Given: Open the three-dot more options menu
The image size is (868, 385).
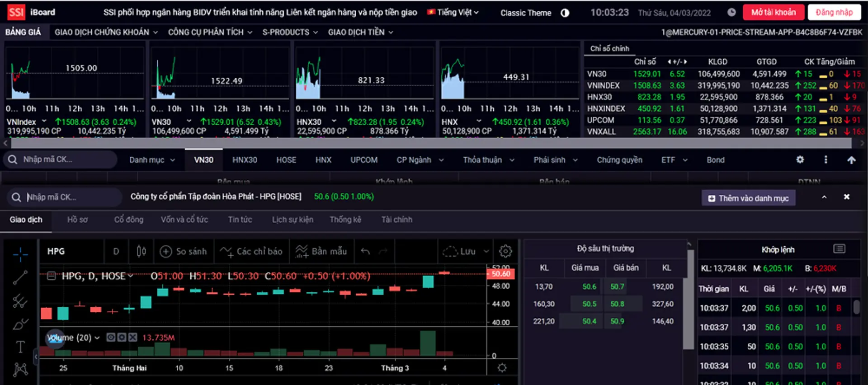Looking at the screenshot, I should click(826, 160).
